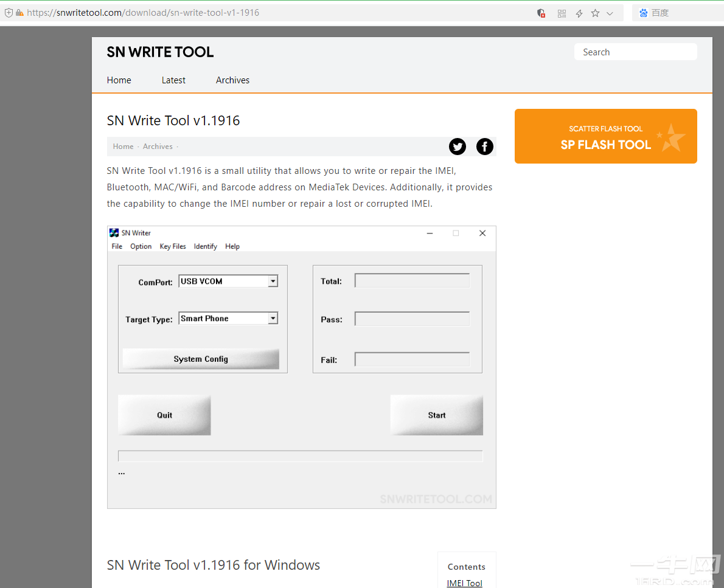Image resolution: width=724 pixels, height=588 pixels.
Task: Click the progress bar below the Quit button
Action: point(300,456)
